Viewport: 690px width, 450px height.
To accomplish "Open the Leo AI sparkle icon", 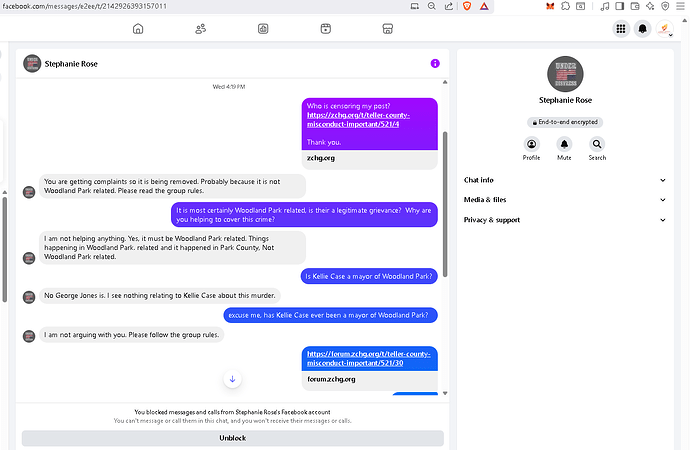I will click(650, 6).
